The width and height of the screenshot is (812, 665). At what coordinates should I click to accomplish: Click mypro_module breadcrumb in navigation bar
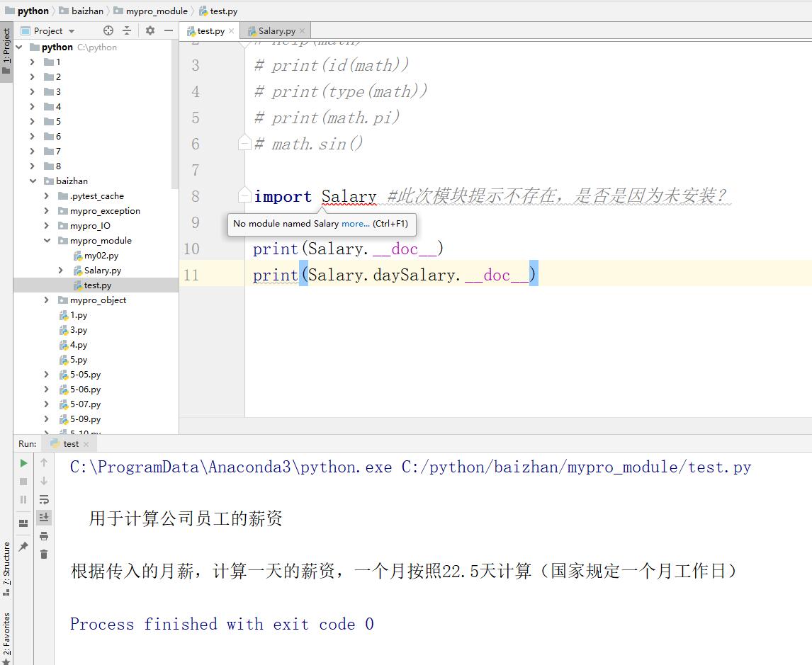(151, 11)
